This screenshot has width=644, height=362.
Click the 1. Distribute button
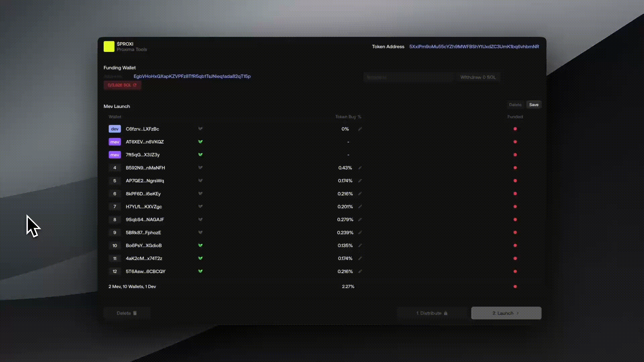coord(432,313)
